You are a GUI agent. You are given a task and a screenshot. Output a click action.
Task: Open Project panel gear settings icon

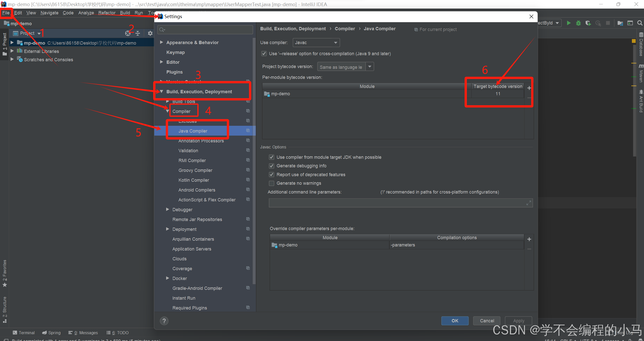pyautogui.click(x=150, y=33)
